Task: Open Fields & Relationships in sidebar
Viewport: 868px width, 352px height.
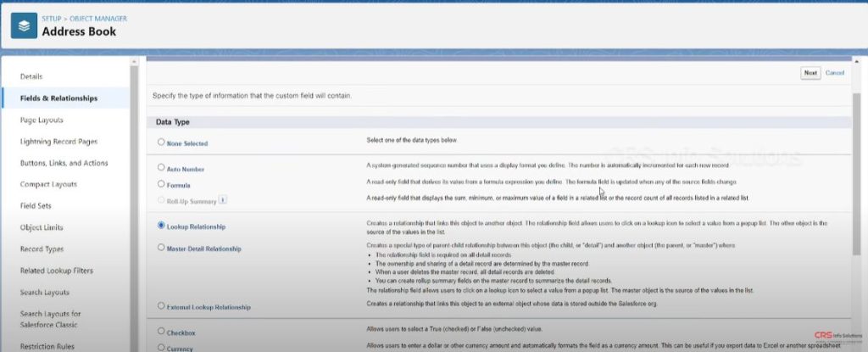Action: pos(58,98)
